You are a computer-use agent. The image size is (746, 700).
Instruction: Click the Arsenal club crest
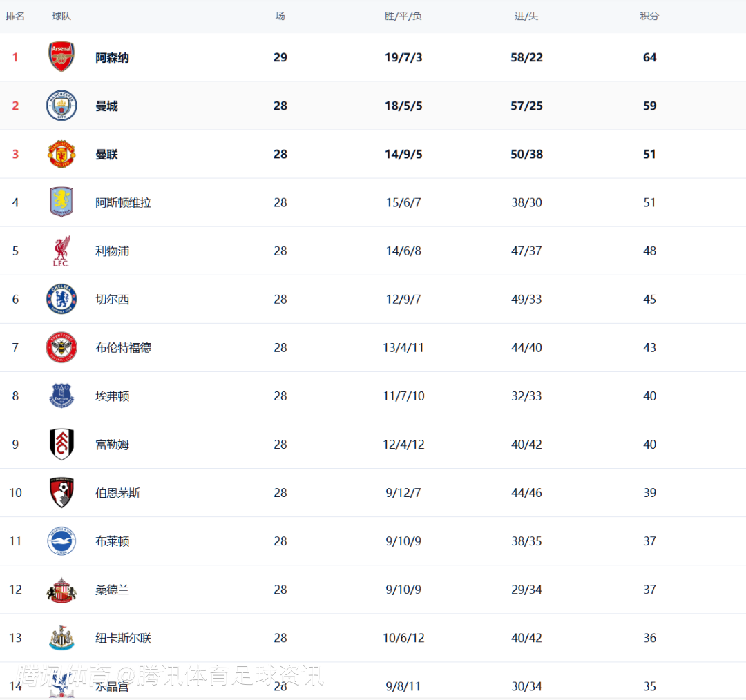click(x=61, y=57)
